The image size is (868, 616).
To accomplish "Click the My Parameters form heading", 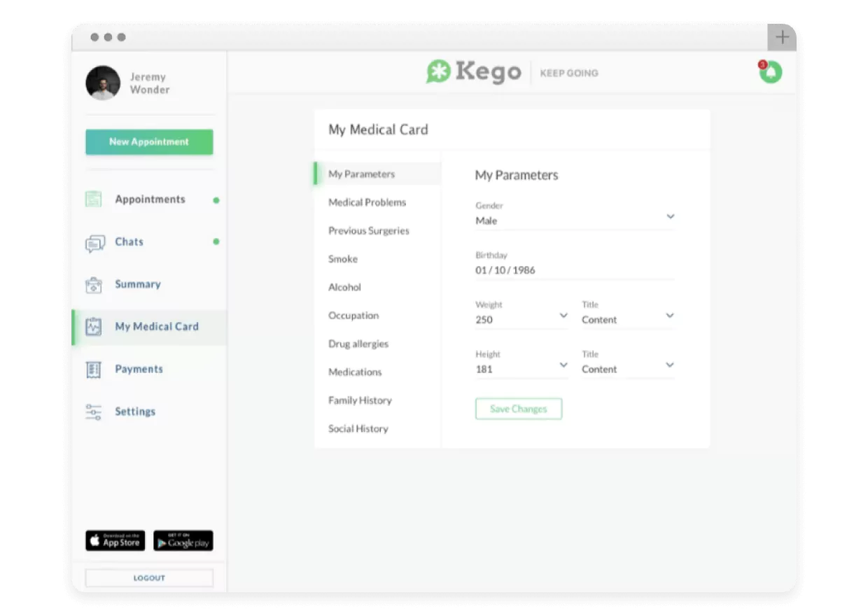I will point(517,175).
